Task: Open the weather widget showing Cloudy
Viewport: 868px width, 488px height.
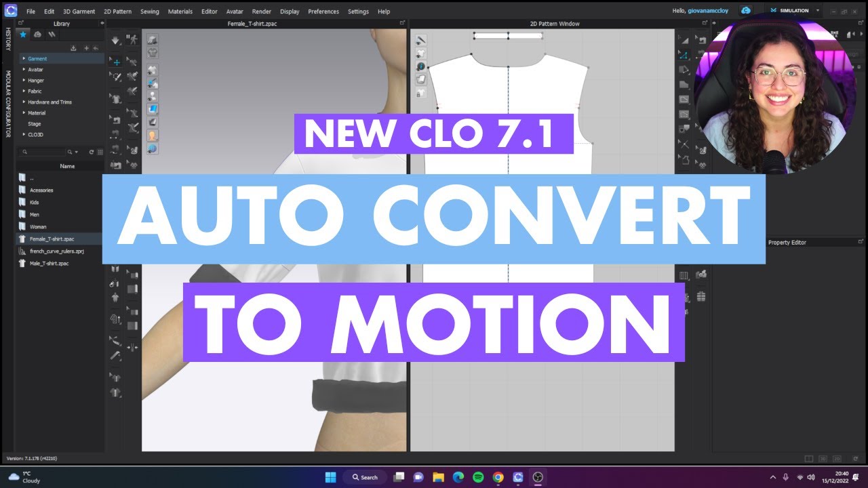Action: tap(24, 477)
